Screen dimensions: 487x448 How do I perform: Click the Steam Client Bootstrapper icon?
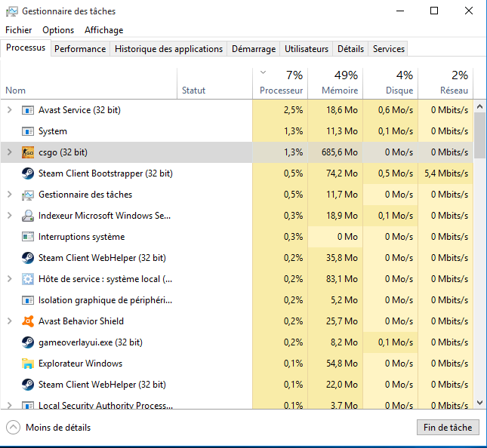click(28, 173)
